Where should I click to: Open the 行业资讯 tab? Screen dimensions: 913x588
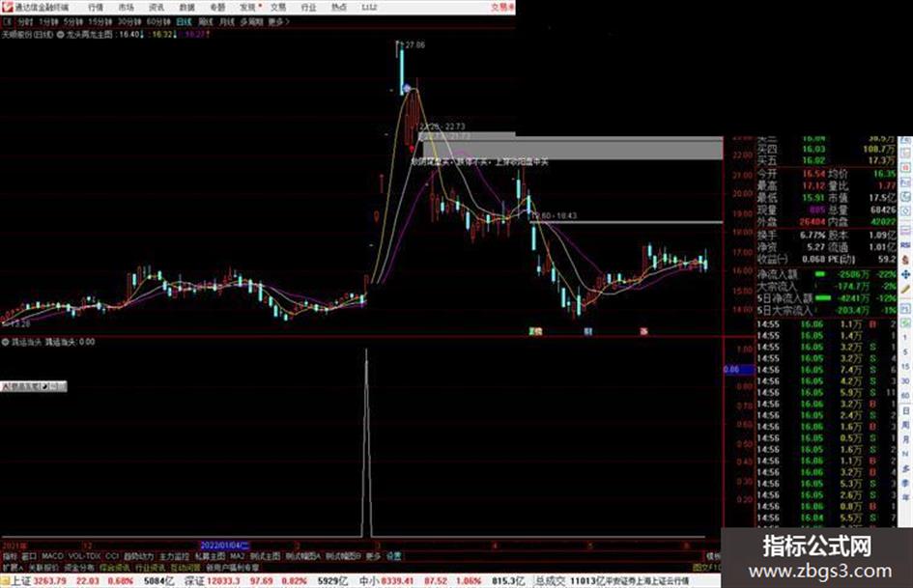tap(151, 567)
